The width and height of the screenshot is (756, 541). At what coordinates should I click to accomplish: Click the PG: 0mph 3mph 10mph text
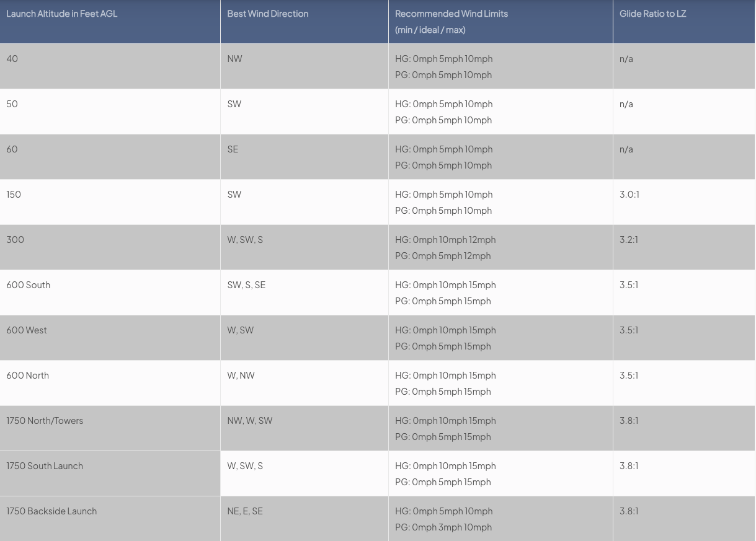[x=443, y=527]
